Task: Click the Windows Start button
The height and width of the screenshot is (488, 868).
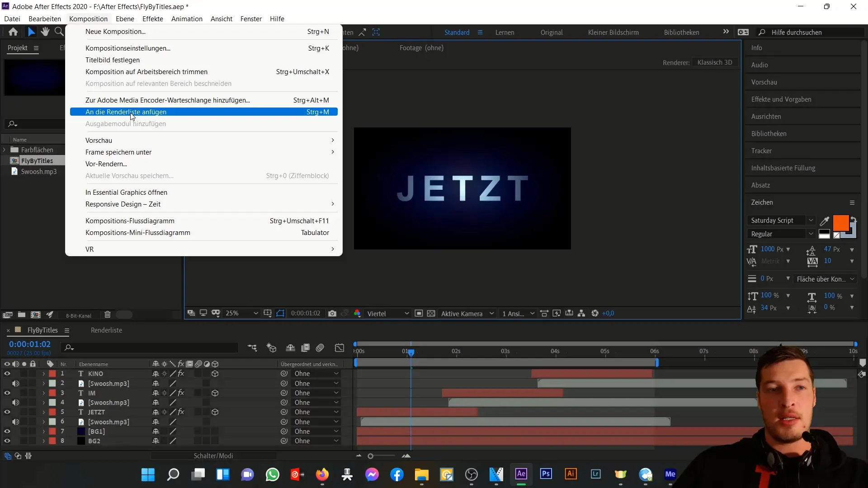Action: point(148,474)
